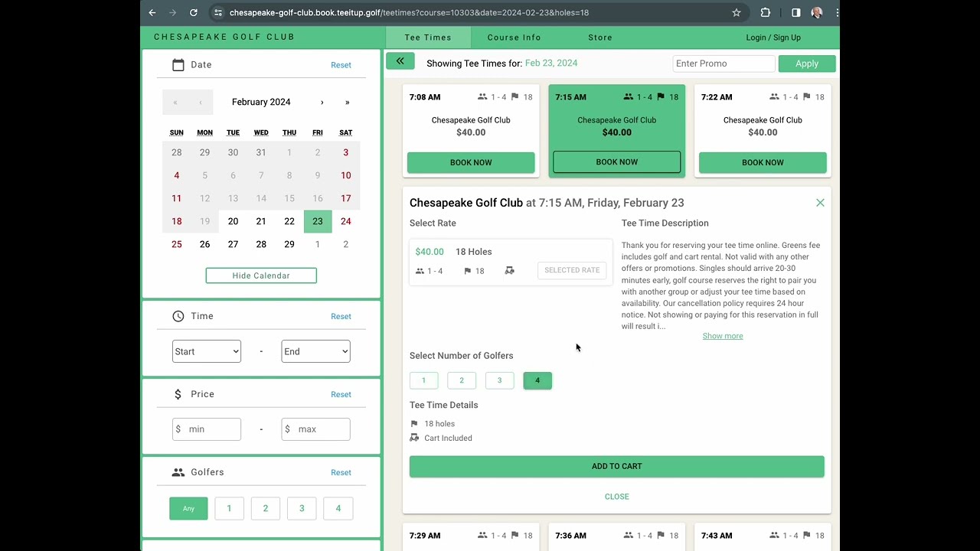Select 2 golfers in Select Number of Golfers
Viewport: 980px width, 551px height.
click(462, 380)
